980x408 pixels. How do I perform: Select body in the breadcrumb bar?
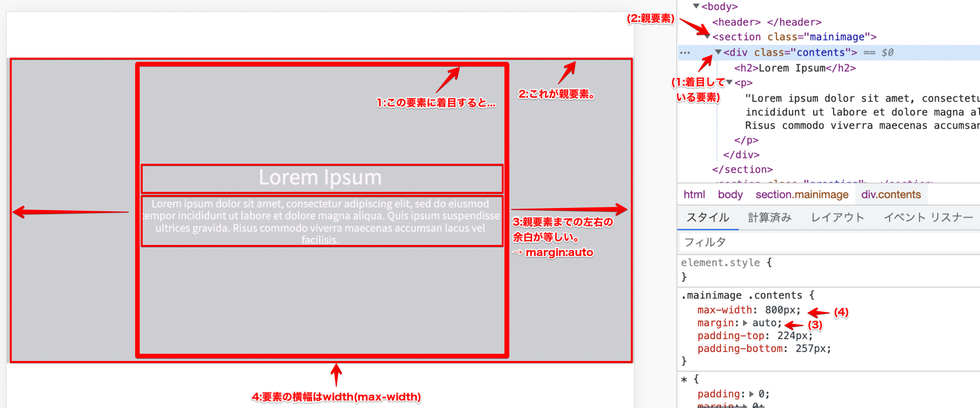[x=730, y=194]
